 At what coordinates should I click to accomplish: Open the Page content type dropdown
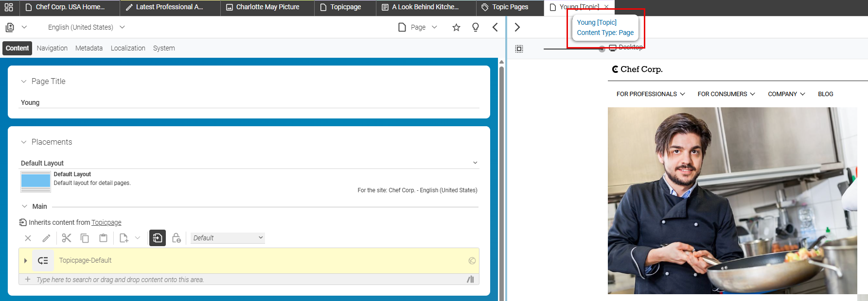tap(434, 27)
